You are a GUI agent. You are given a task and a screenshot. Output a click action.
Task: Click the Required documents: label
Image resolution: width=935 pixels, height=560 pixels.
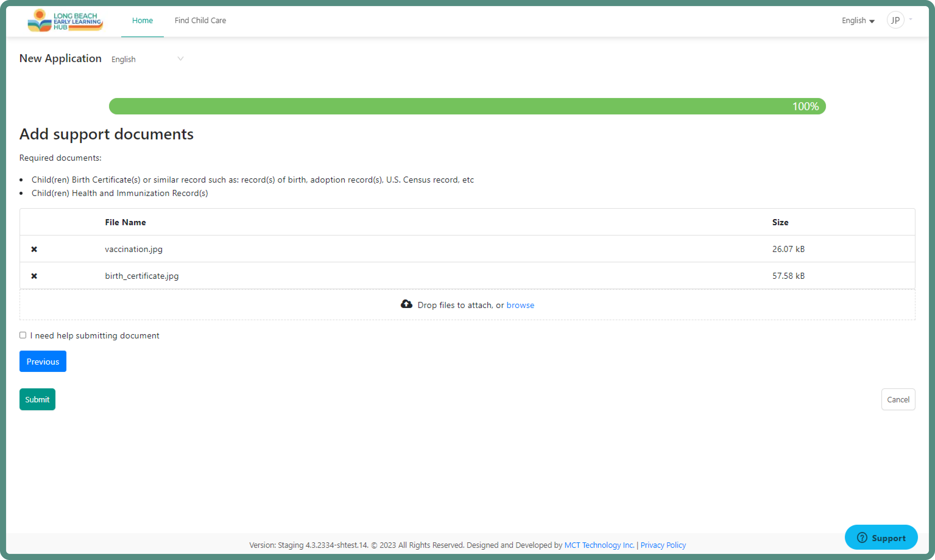(60, 158)
